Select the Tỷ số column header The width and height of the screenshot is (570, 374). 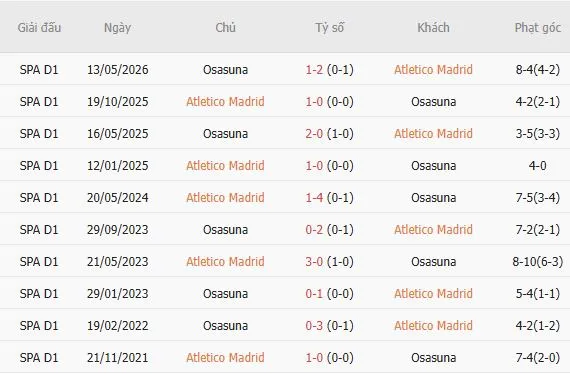[x=329, y=28]
